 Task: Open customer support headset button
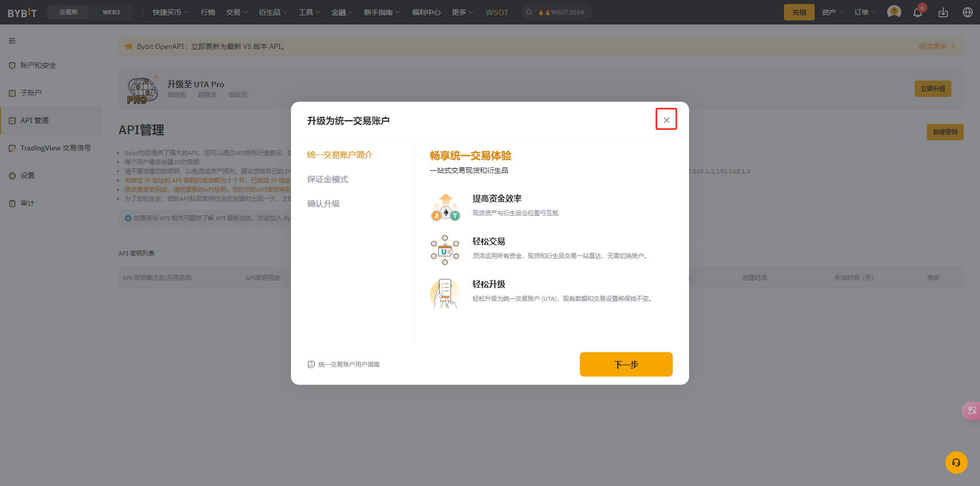[x=956, y=463]
